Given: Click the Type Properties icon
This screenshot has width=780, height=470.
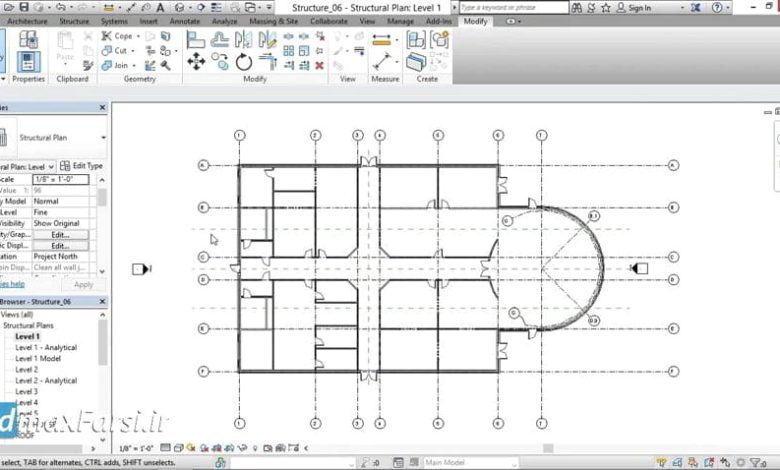Looking at the screenshot, I should pyautogui.click(x=28, y=39).
